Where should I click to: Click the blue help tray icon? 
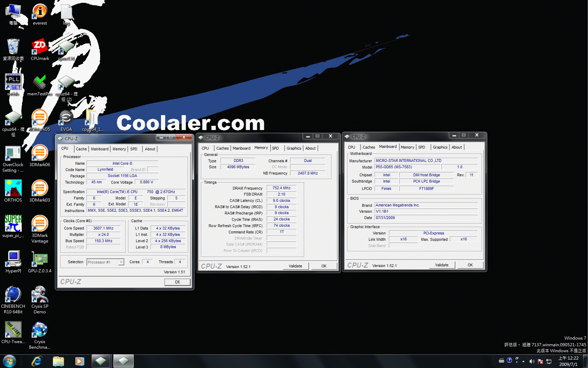click(509, 360)
